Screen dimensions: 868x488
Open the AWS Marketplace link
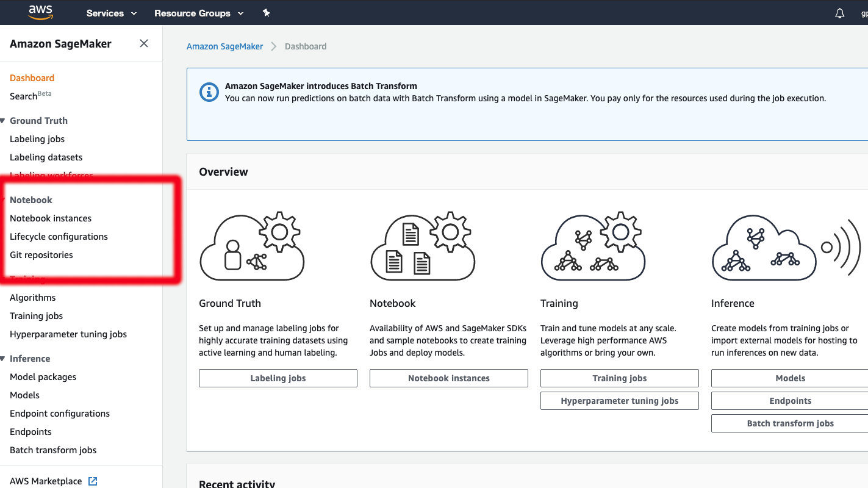click(46, 481)
